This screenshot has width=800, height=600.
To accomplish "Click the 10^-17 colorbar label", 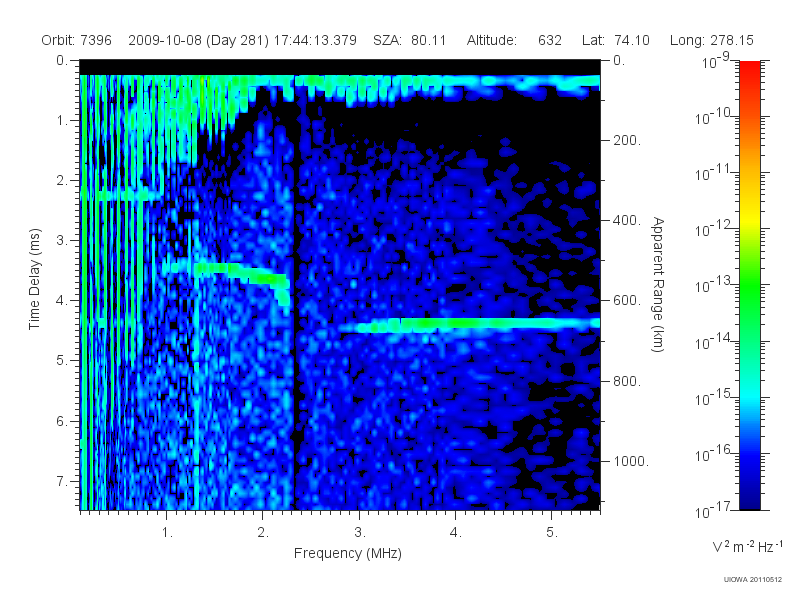I will pos(715,511).
